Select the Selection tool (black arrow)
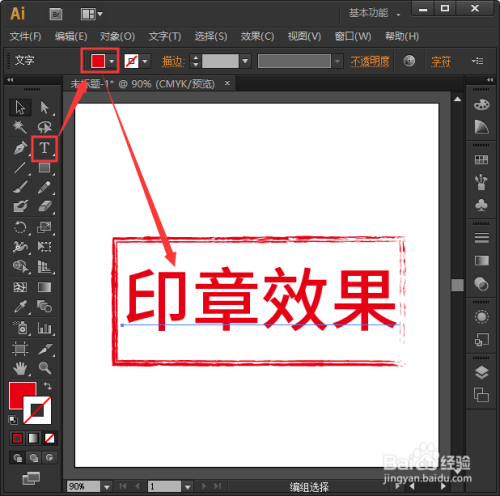Viewport: 500px width, 496px height. click(x=20, y=107)
